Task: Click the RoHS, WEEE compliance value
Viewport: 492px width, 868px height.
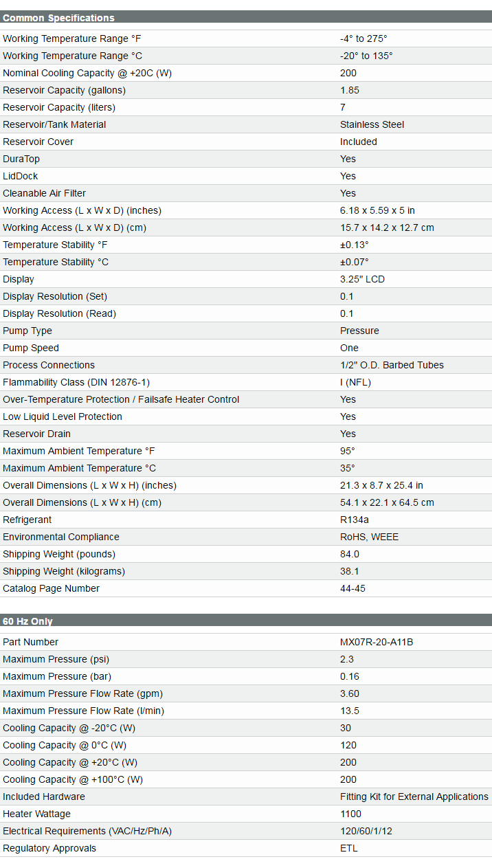Action: [369, 537]
